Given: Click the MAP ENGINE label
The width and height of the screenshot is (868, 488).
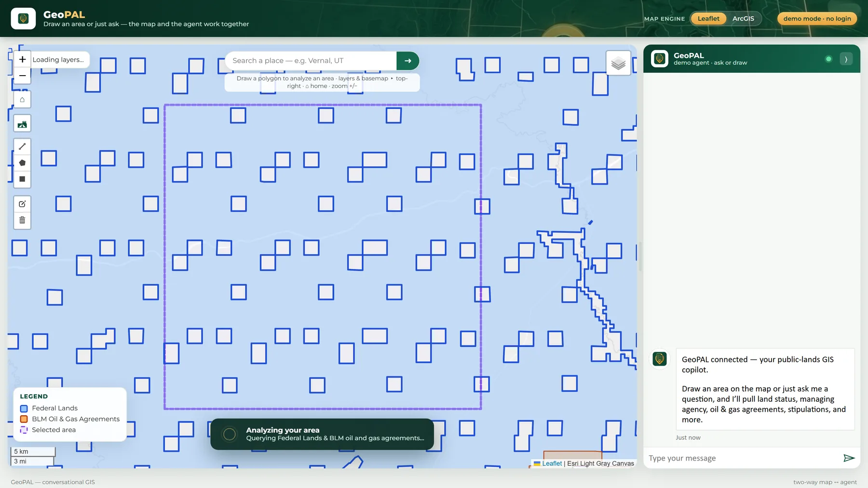Looking at the screenshot, I should pyautogui.click(x=665, y=19).
